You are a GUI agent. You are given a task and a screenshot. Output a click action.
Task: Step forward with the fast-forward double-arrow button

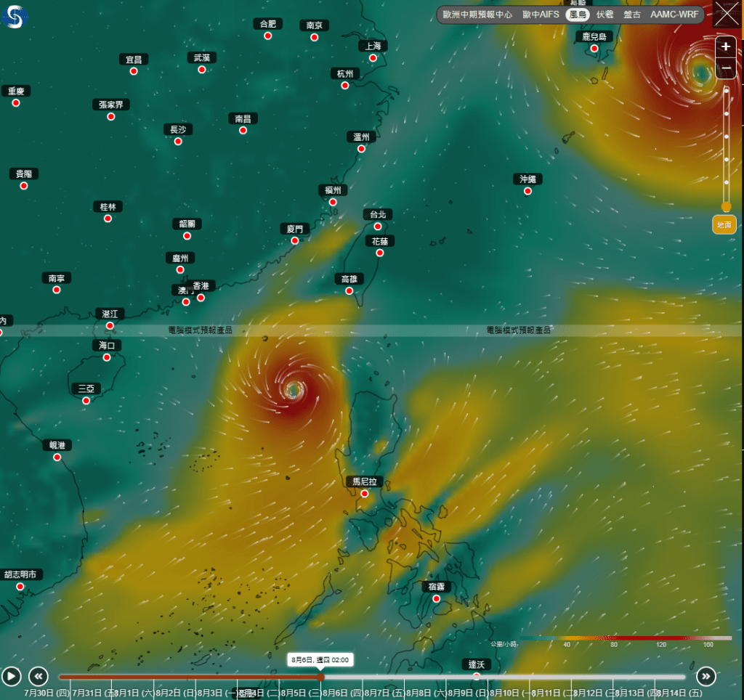706,676
